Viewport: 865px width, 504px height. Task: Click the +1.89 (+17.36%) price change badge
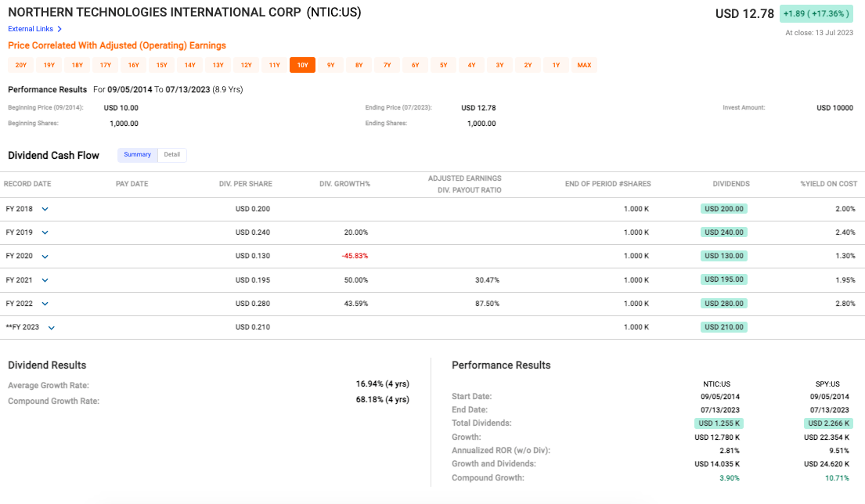click(816, 14)
